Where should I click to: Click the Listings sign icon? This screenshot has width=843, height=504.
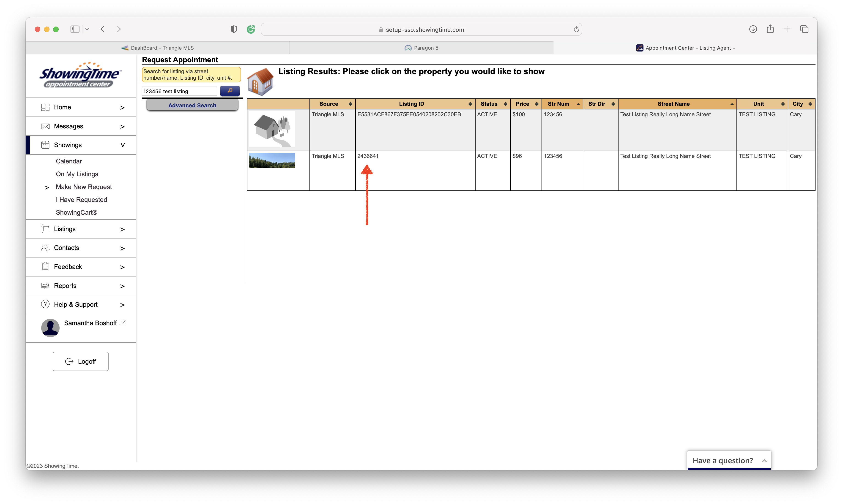point(45,229)
